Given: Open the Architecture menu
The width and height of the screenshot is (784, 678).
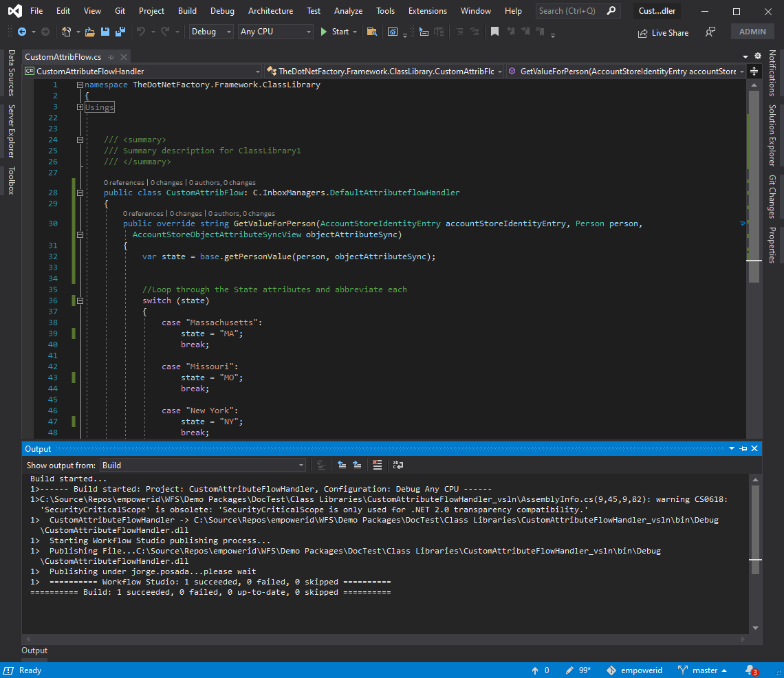Looking at the screenshot, I should point(270,11).
